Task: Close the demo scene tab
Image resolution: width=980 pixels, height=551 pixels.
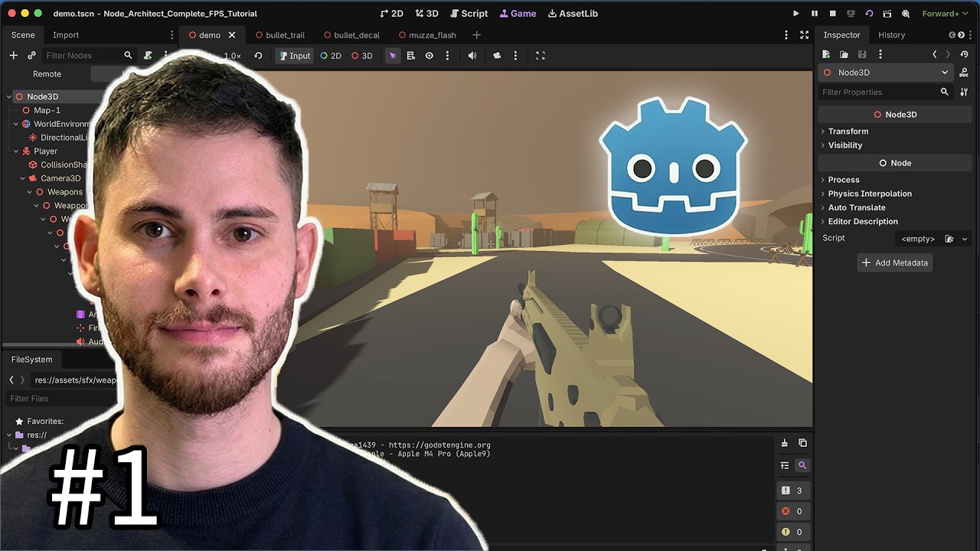Action: click(232, 35)
